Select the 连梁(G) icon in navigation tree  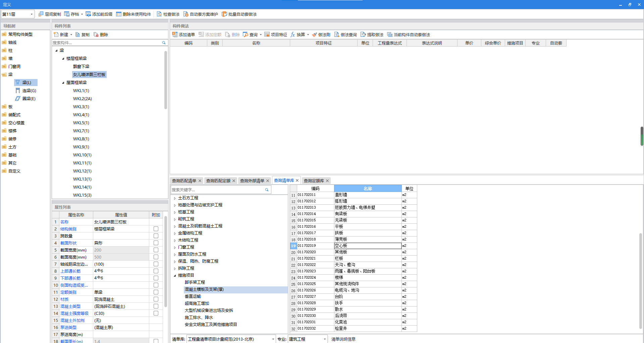pyautogui.click(x=18, y=90)
